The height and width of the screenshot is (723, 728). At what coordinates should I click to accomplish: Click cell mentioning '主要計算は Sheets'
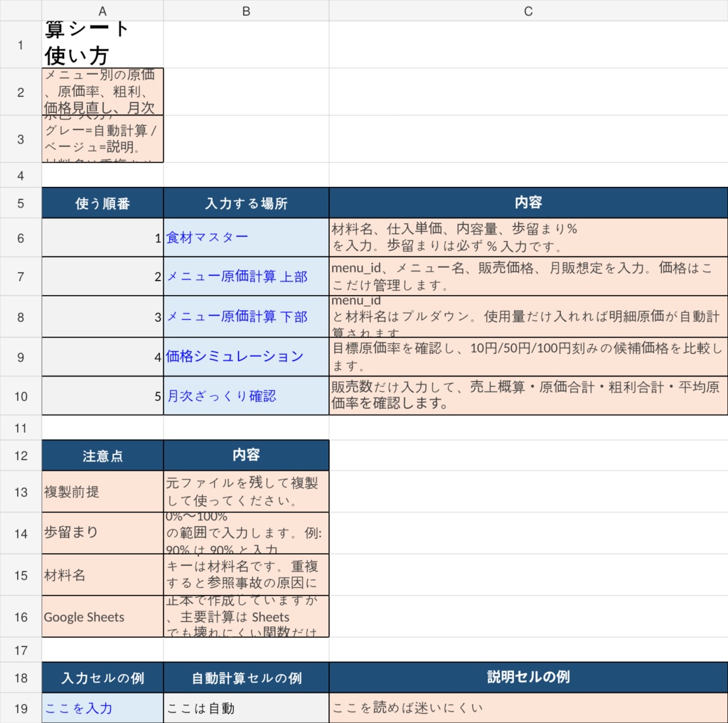[x=246, y=616]
